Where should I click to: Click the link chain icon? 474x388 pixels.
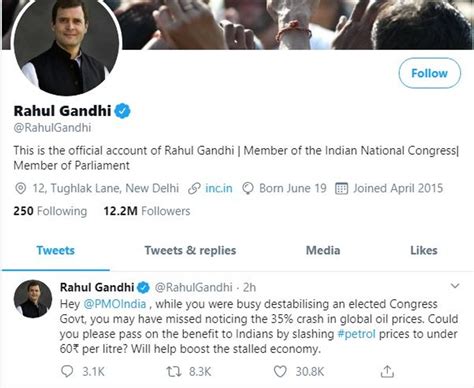point(194,188)
